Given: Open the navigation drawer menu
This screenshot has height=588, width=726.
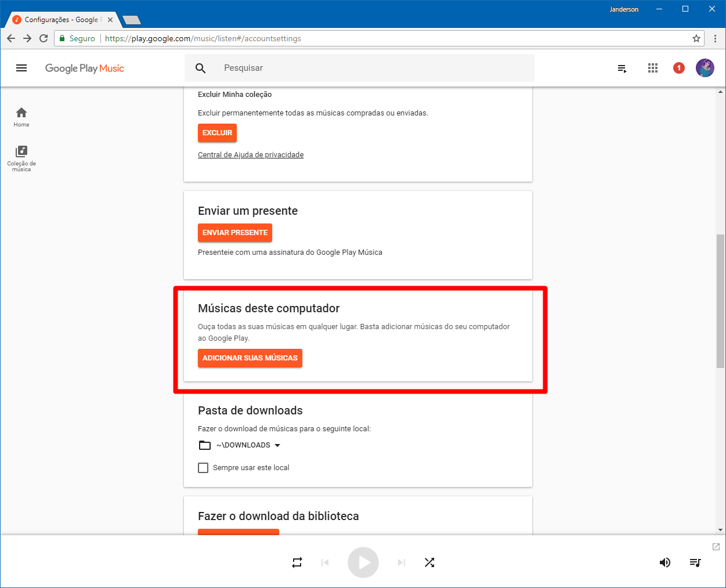Looking at the screenshot, I should [21, 68].
